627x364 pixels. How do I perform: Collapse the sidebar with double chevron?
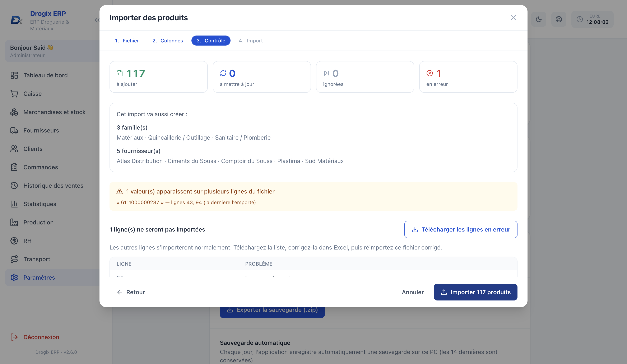(97, 20)
